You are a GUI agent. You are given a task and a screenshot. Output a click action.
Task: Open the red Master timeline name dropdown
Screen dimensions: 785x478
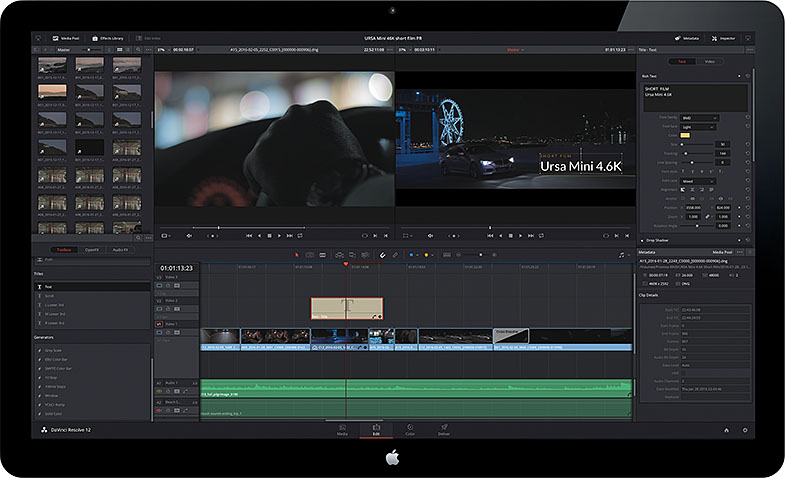(x=515, y=50)
